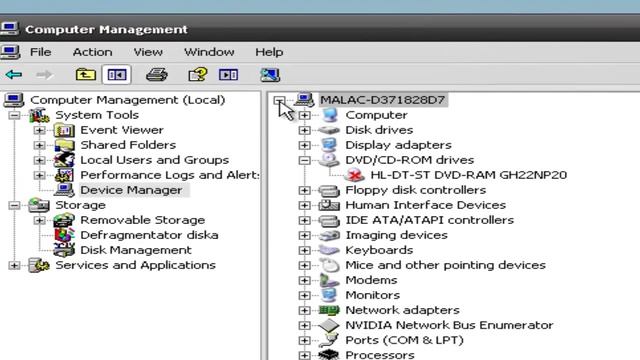Click the Scan for hardware changes icon
The image size is (640, 360).
[270, 75]
